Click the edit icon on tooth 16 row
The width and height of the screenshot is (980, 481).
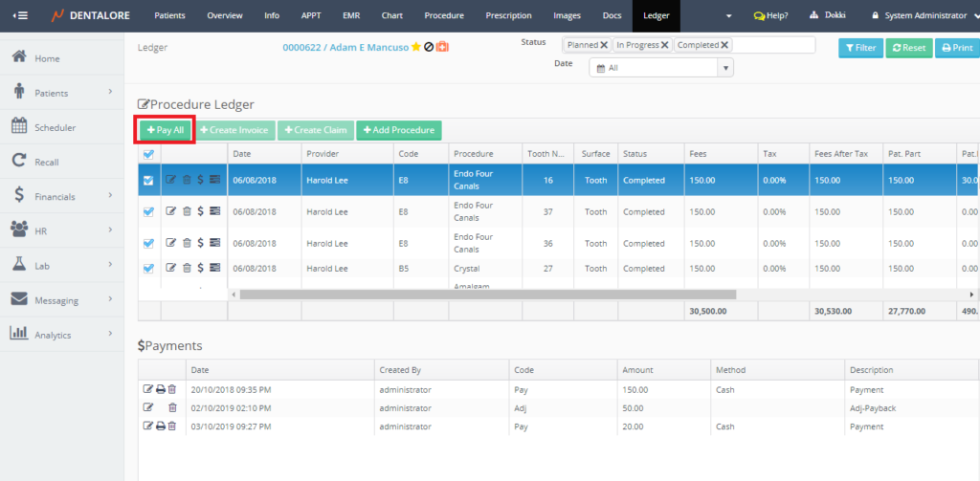tap(170, 180)
